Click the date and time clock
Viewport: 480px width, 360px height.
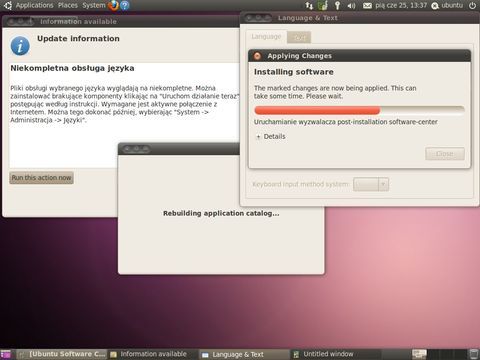pos(401,5)
